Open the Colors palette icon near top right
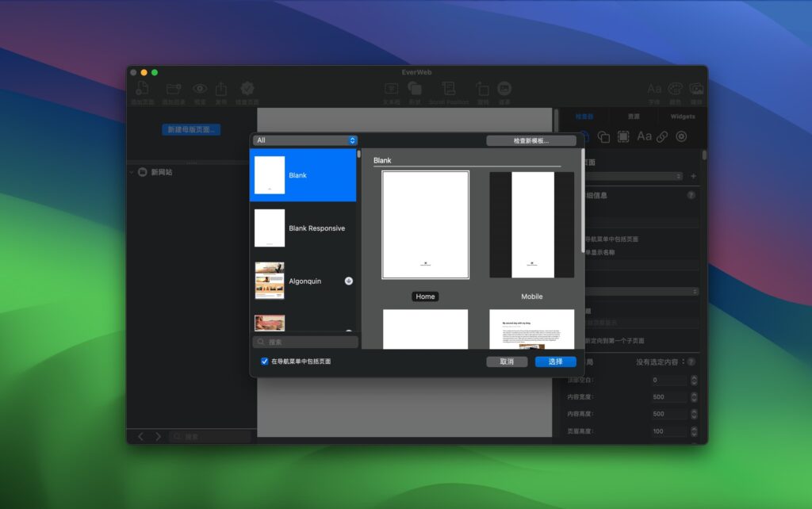The height and width of the screenshot is (509, 812). [x=675, y=87]
